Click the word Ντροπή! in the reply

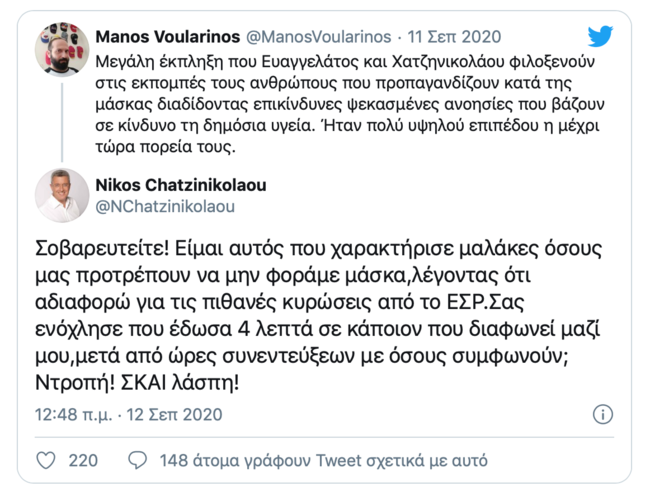[x=70, y=381]
